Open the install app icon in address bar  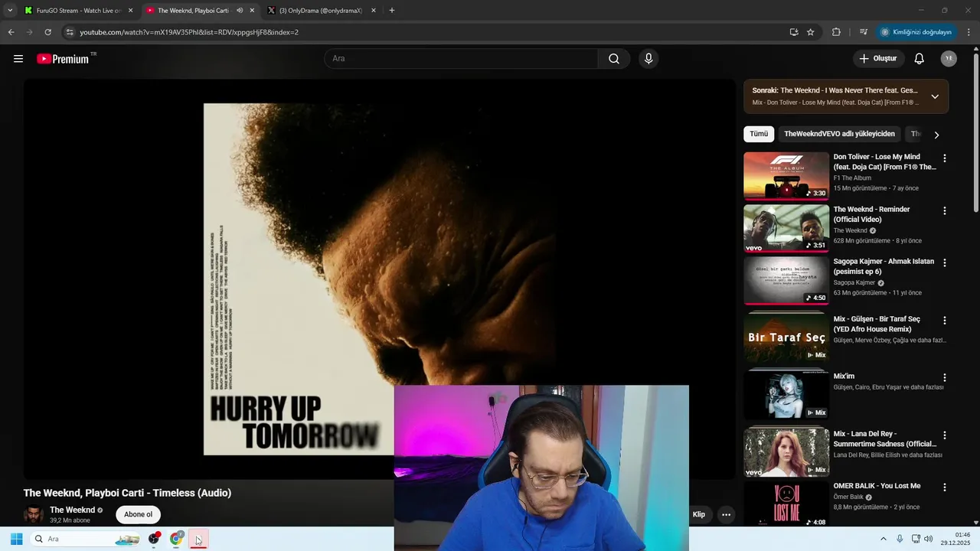coord(794,32)
